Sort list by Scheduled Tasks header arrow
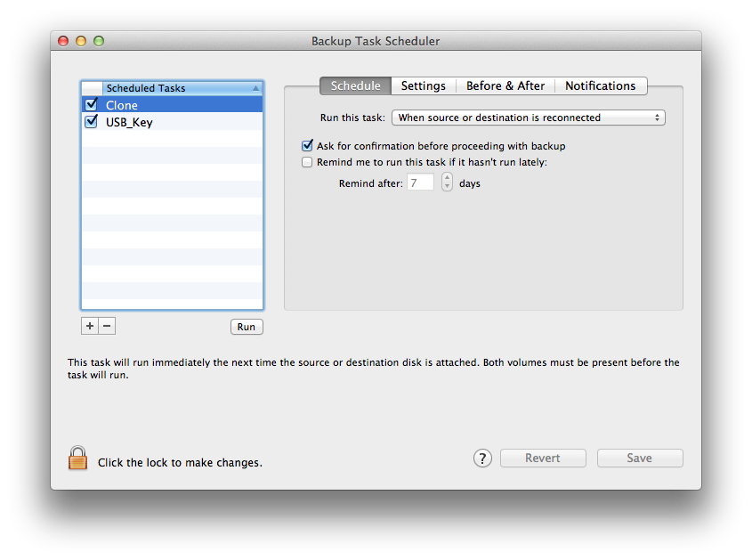Viewport: 752px width, 560px height. [255, 88]
